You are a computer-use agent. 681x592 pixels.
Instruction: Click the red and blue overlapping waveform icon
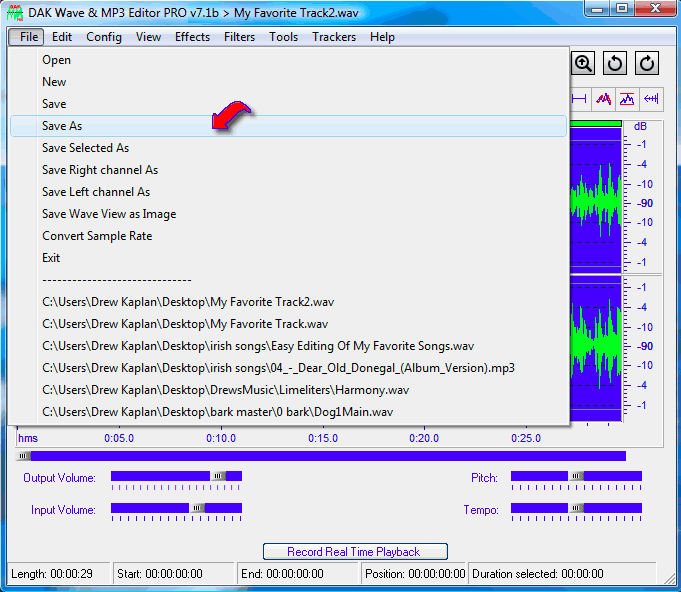[x=603, y=99]
